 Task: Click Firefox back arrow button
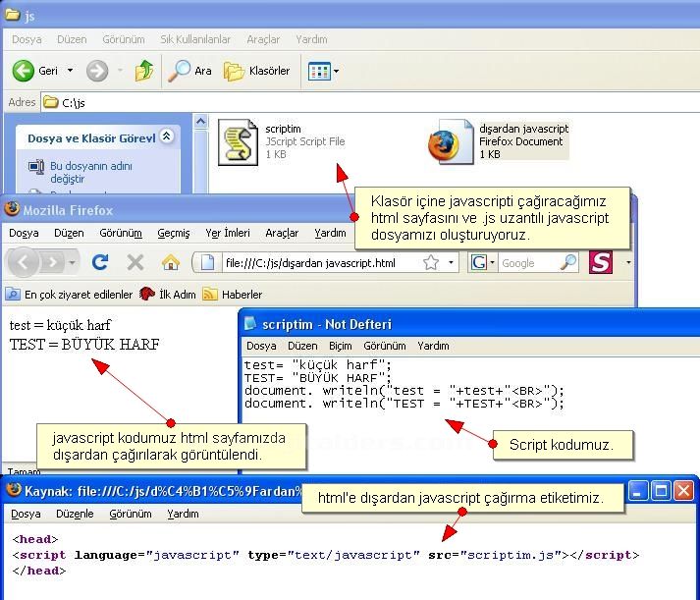(23, 262)
